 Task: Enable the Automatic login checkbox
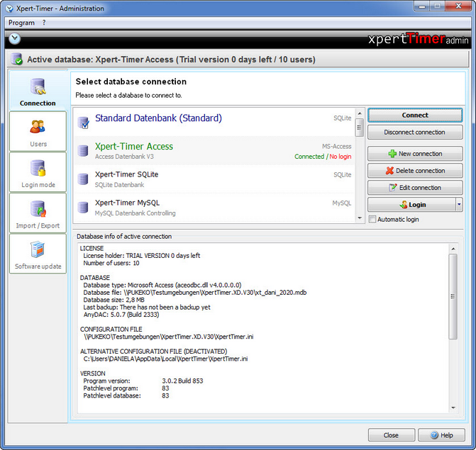[372, 220]
